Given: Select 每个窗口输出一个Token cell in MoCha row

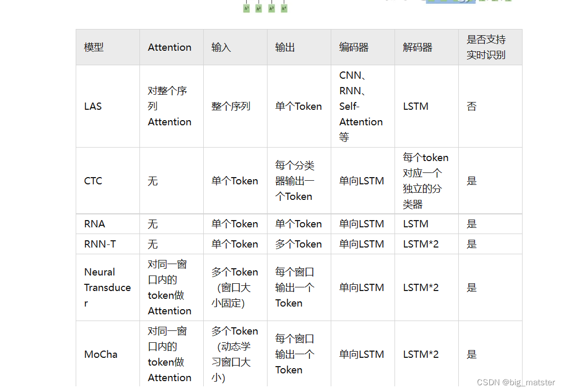Looking at the screenshot, I should click(x=299, y=354).
